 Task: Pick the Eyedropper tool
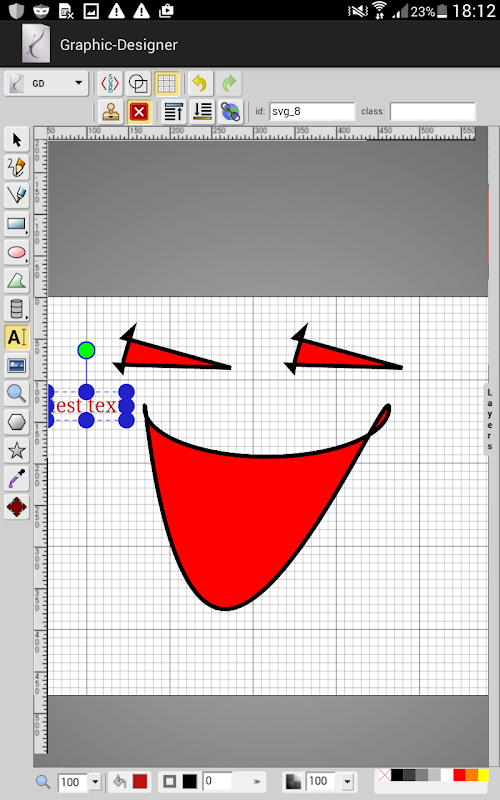coord(16,479)
